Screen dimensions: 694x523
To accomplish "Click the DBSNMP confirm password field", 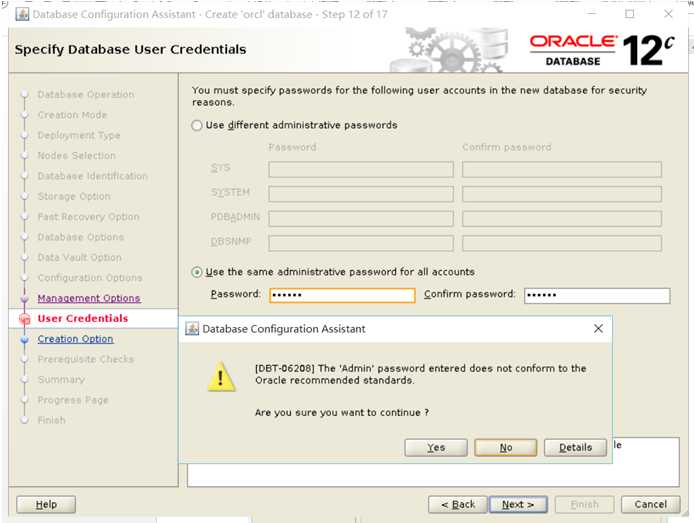I will tap(562, 243).
